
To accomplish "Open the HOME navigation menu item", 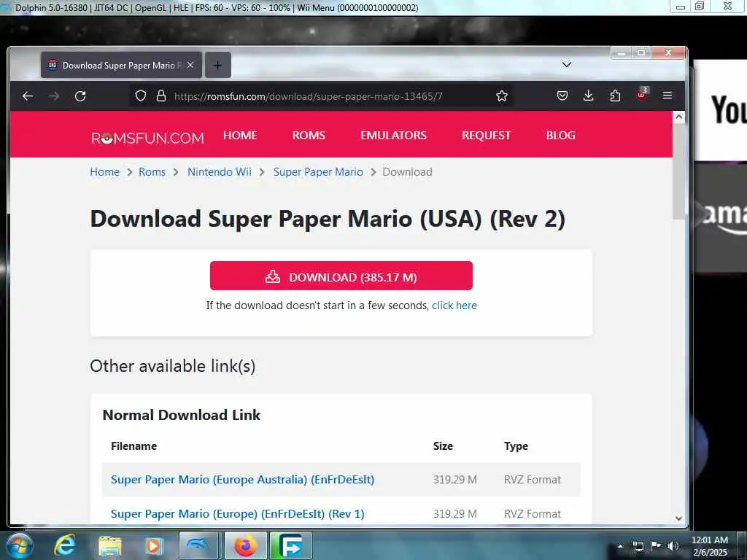I will [240, 135].
